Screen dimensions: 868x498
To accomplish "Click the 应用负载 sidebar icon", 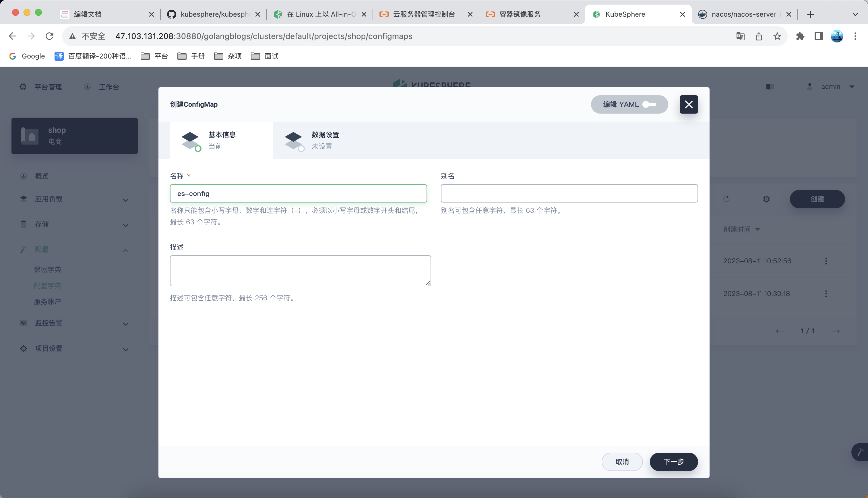I will [x=24, y=199].
